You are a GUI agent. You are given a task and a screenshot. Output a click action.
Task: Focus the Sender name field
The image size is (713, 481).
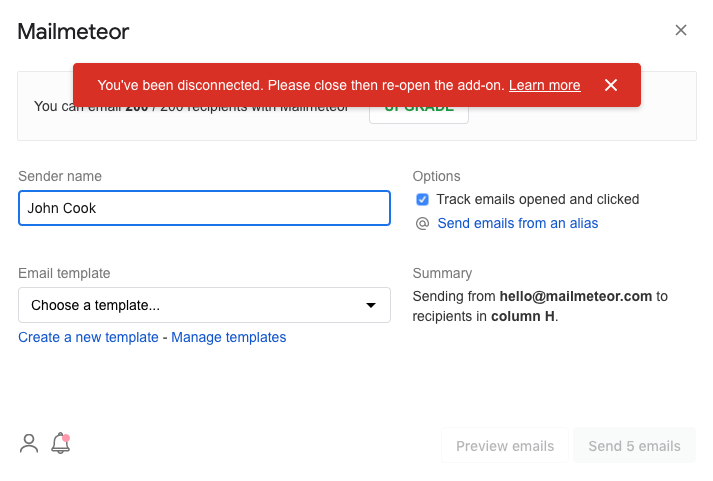pos(204,208)
